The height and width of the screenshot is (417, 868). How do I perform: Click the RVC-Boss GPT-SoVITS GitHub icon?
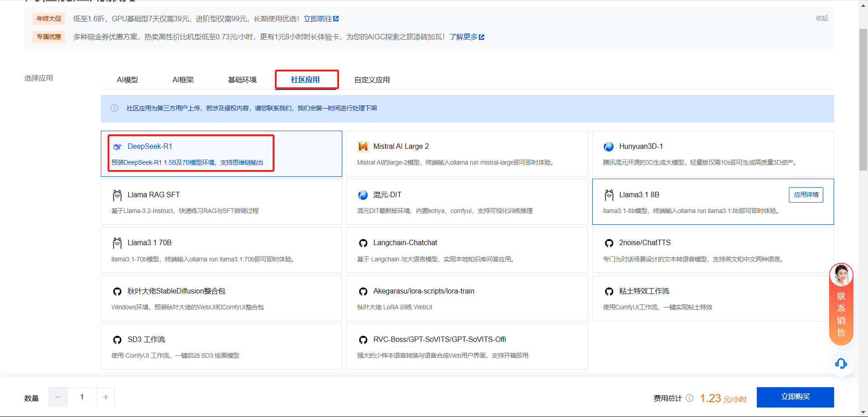tap(363, 340)
